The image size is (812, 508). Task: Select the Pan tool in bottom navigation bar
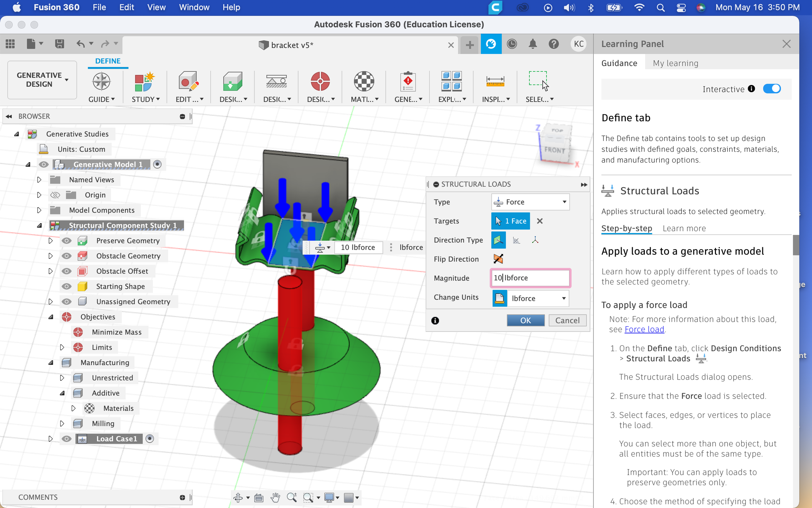click(x=275, y=498)
